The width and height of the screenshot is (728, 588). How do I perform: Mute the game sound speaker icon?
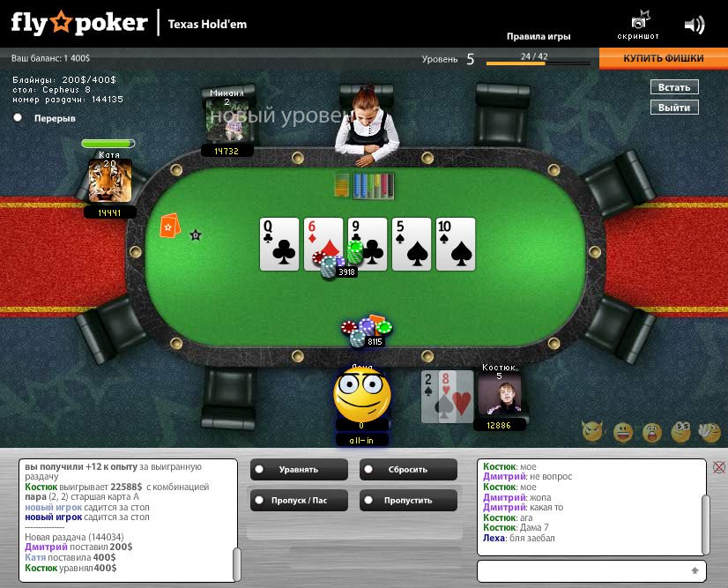[x=695, y=24]
